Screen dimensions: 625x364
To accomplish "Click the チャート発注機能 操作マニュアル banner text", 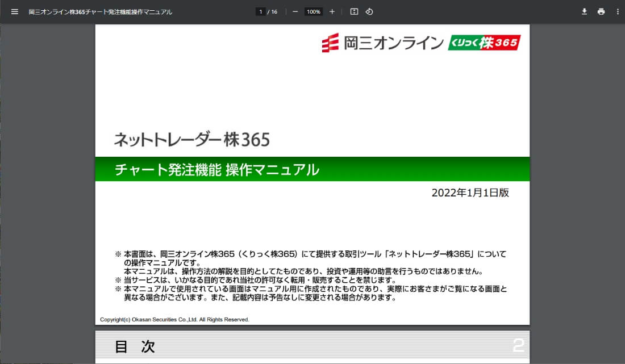I will pyautogui.click(x=217, y=170).
